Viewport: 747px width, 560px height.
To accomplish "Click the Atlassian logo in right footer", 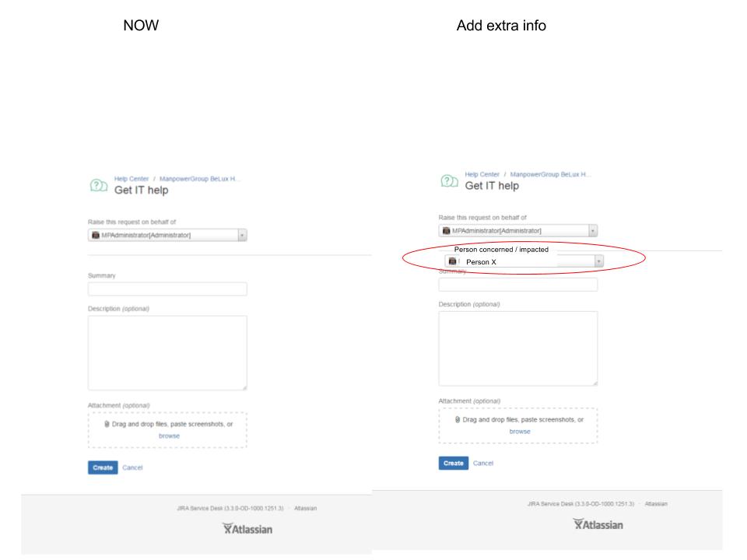I will (x=598, y=524).
